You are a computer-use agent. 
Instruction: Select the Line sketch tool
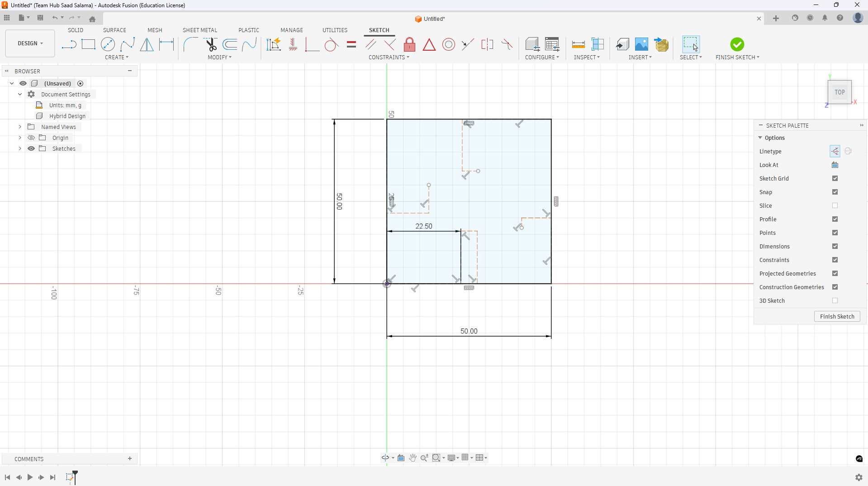tap(69, 44)
